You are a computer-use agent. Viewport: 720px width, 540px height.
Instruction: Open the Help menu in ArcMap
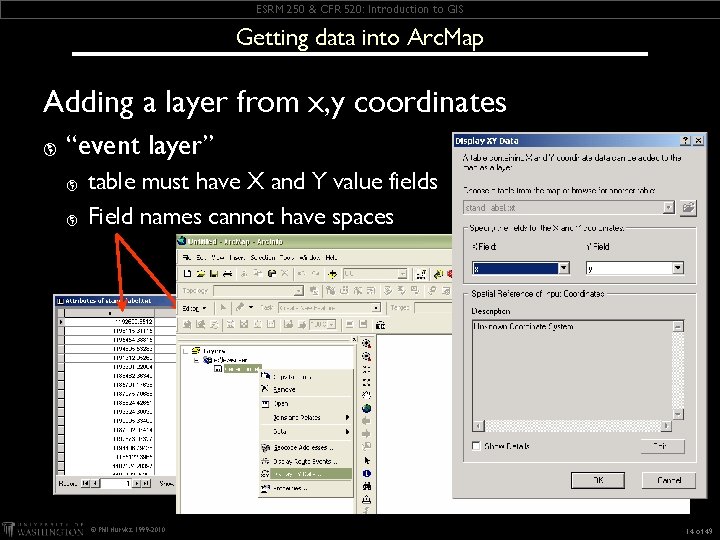click(331, 258)
